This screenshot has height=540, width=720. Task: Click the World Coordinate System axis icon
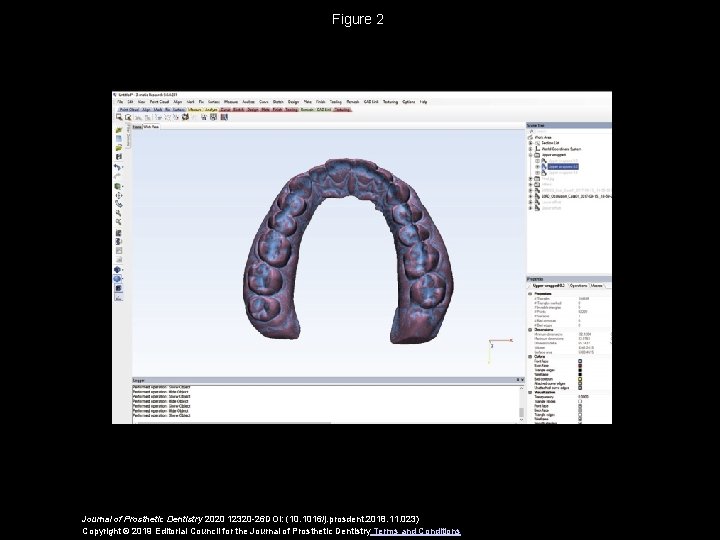click(x=538, y=149)
